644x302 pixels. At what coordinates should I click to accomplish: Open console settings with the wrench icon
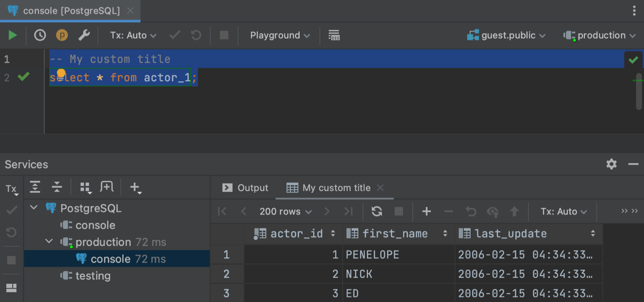tap(84, 35)
